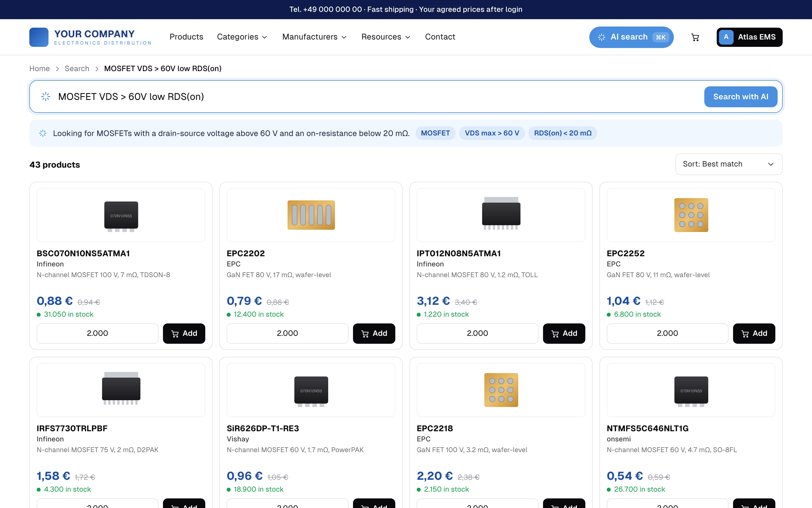Click the Atlas EMS avatar badge 'A'

click(x=726, y=37)
